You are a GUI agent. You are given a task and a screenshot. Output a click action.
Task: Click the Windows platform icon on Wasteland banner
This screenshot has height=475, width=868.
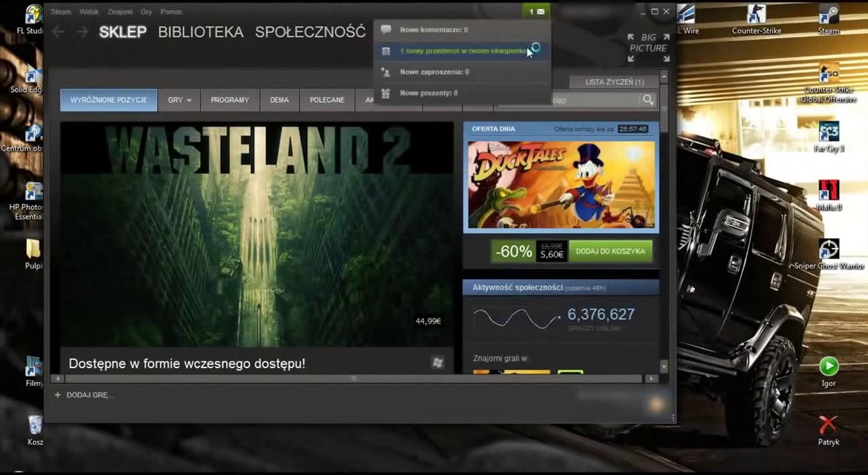(437, 362)
